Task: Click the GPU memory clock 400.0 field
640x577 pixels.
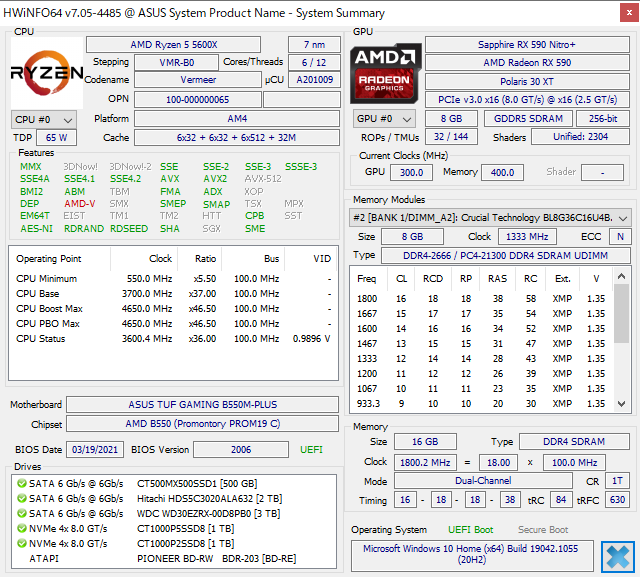Action: point(502,173)
